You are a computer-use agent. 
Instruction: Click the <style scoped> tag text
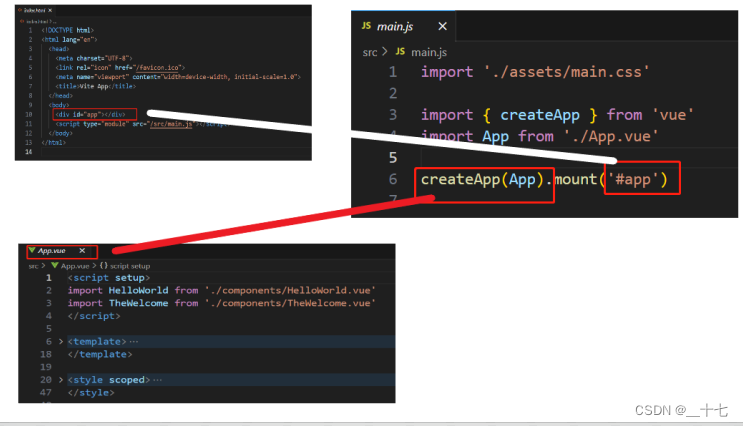click(x=109, y=380)
